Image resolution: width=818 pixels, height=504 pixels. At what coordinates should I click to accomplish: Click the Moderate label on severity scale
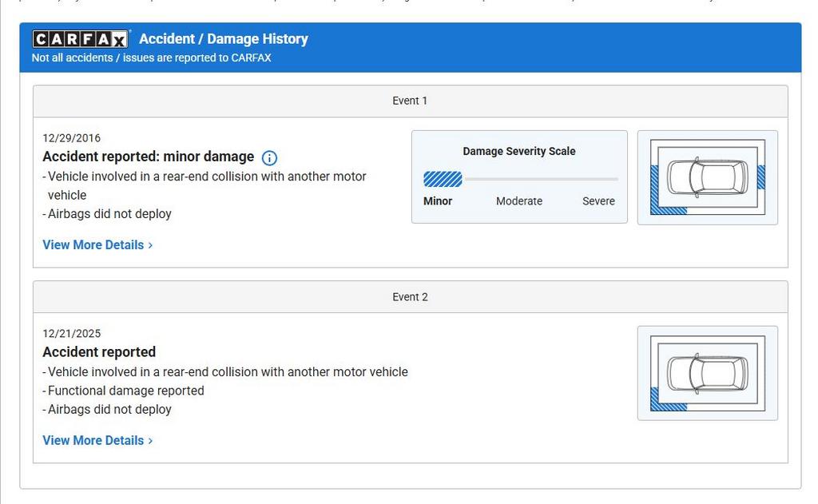pyautogui.click(x=519, y=201)
